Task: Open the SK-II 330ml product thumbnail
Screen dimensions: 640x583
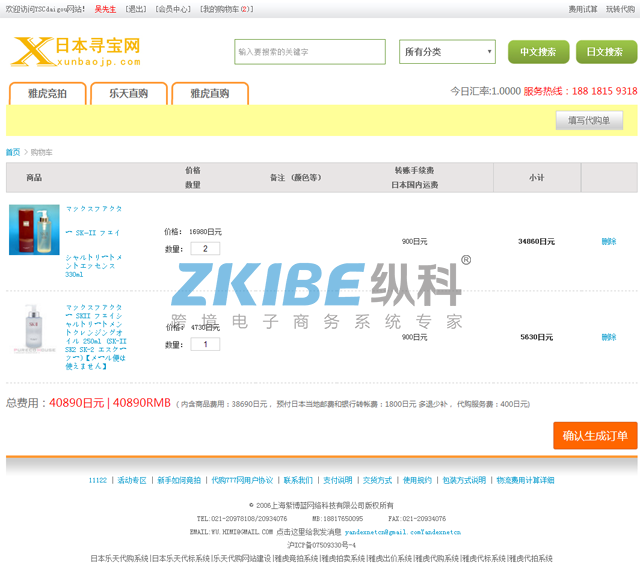Action: point(34,230)
